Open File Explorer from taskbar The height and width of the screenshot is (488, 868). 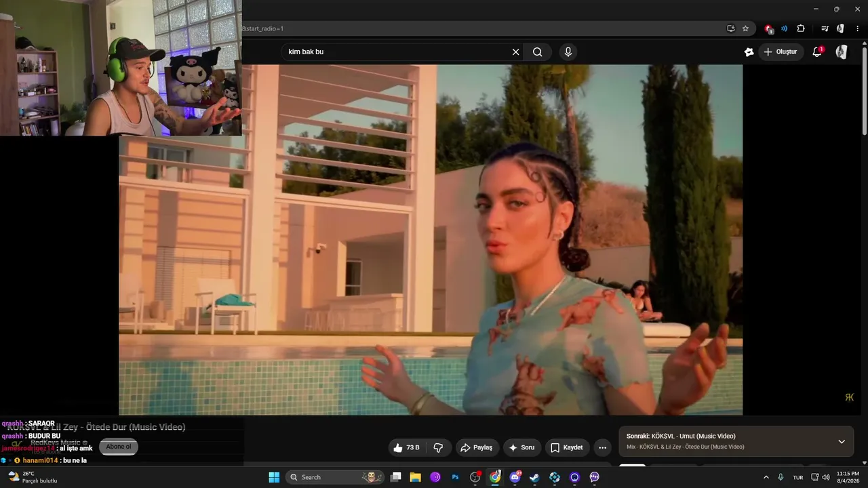tap(415, 477)
